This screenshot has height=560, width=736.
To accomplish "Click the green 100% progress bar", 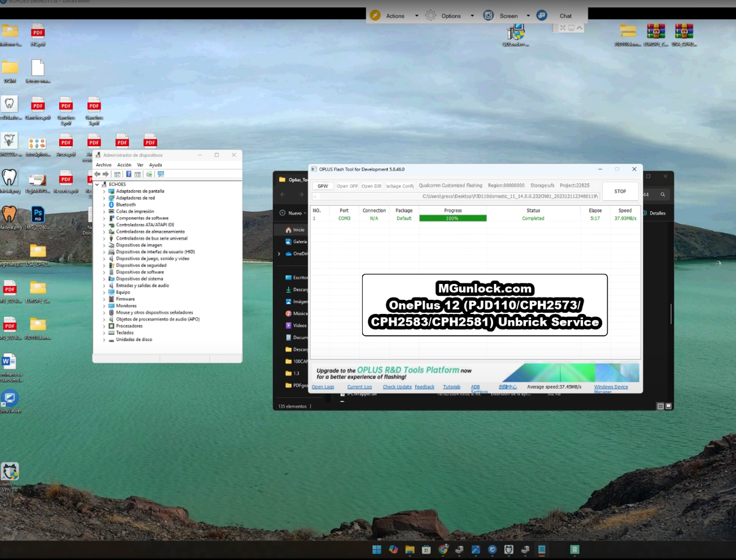I will click(x=453, y=218).
